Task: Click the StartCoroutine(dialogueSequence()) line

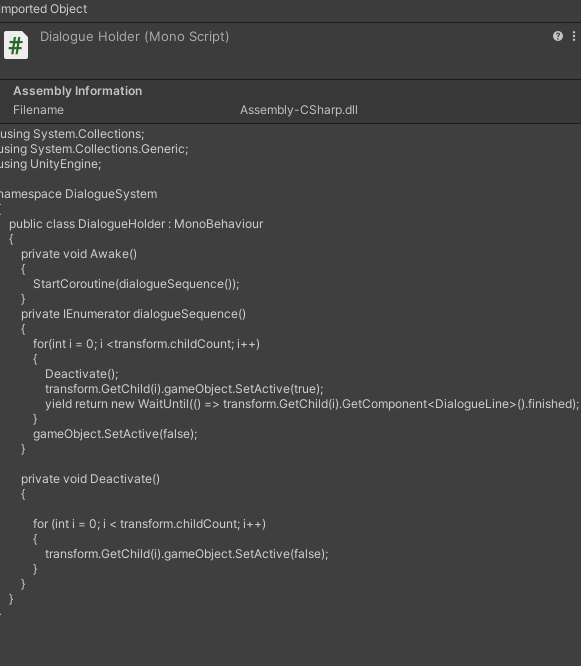Action: click(136, 284)
